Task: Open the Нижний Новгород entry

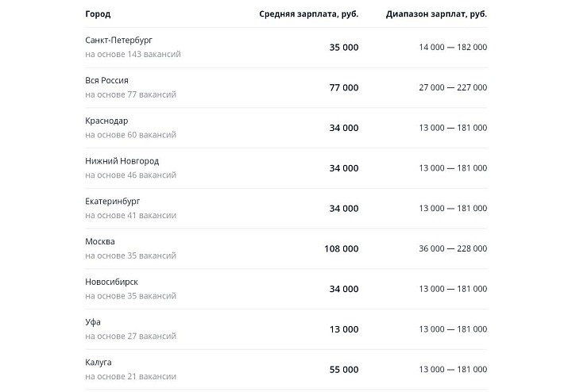Action: tap(122, 161)
